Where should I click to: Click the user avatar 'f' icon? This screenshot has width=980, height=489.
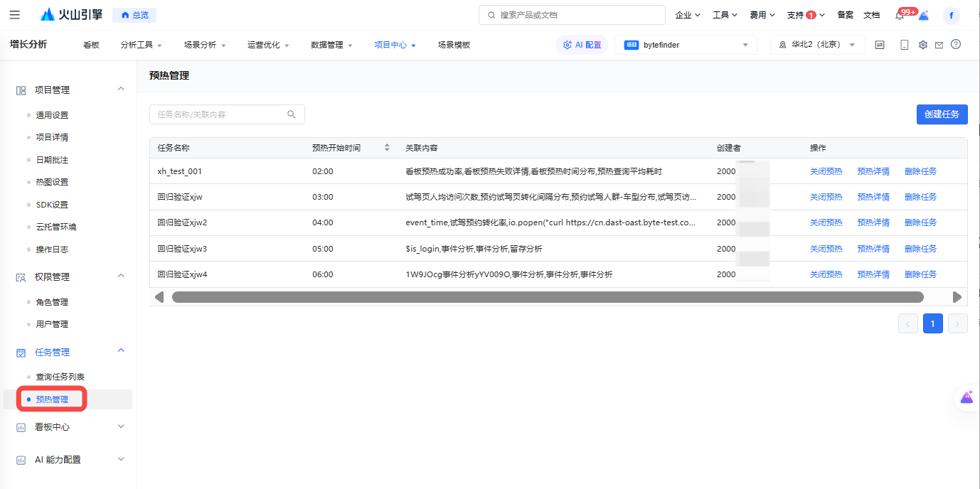tap(952, 16)
